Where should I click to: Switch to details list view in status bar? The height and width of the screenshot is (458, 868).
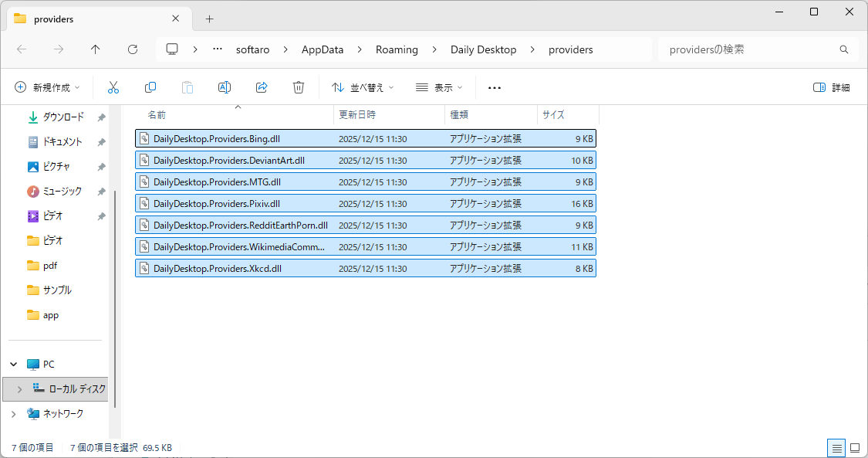836,448
